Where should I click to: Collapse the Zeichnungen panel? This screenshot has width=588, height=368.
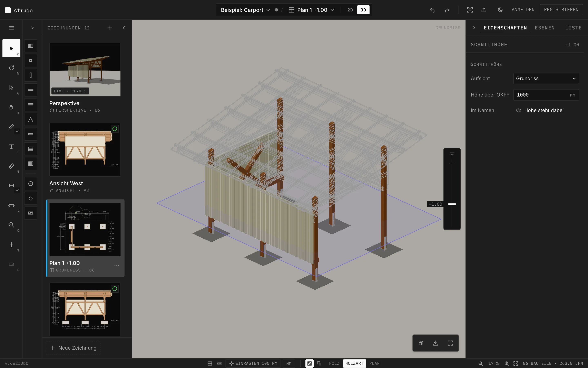[x=124, y=28]
